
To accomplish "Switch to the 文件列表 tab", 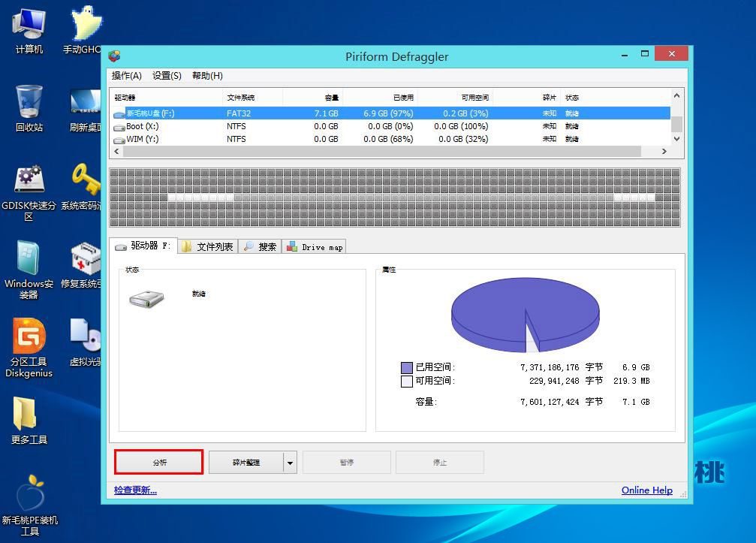I will coord(208,247).
